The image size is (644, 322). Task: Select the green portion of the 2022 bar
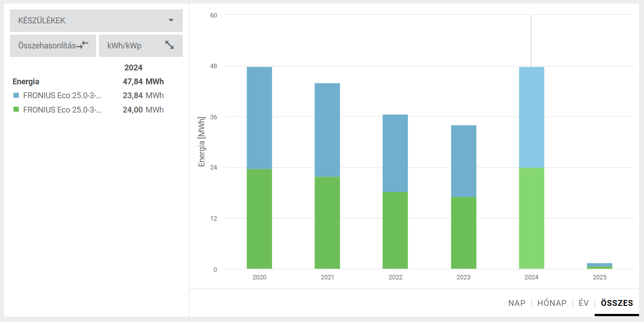[395, 230]
